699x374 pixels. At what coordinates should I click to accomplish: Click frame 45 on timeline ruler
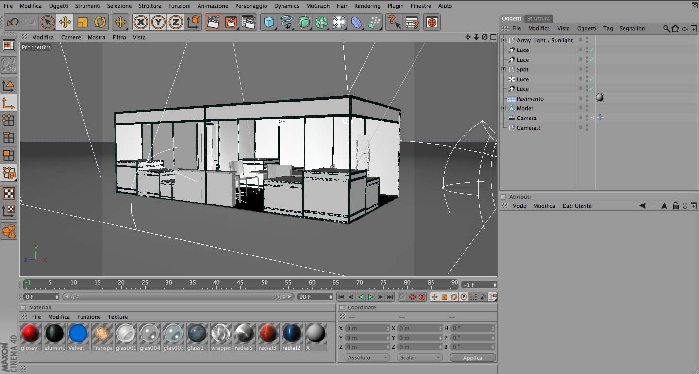(x=240, y=283)
